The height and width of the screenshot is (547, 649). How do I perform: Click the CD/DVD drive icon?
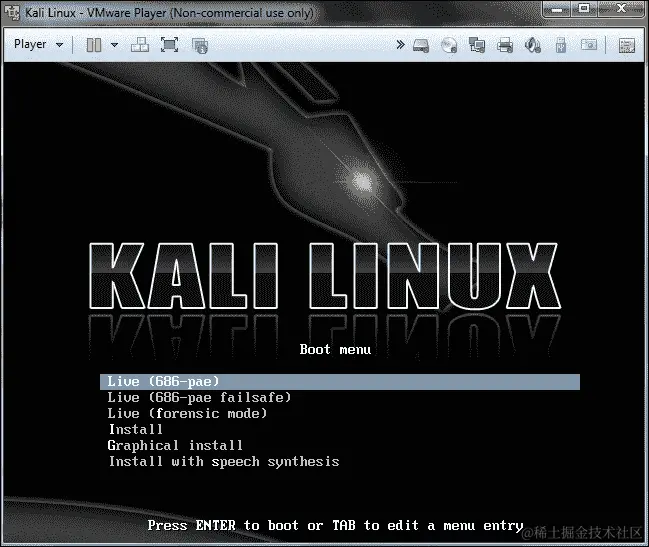pos(449,45)
